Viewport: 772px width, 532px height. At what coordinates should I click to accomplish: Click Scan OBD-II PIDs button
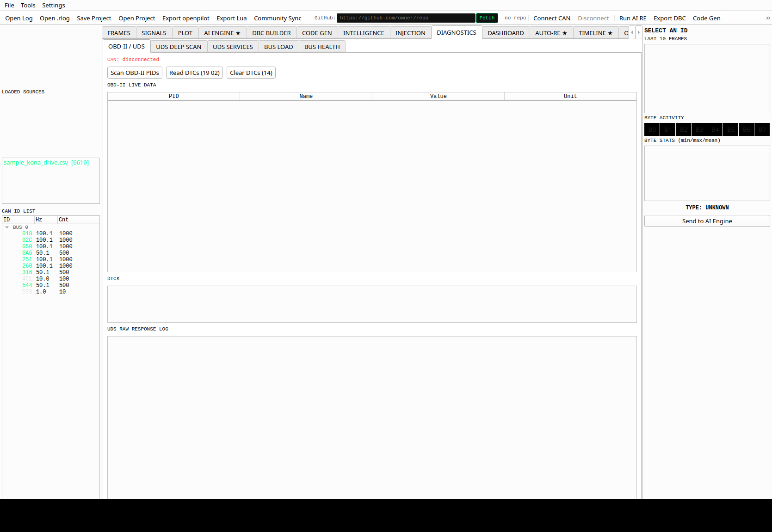point(135,73)
